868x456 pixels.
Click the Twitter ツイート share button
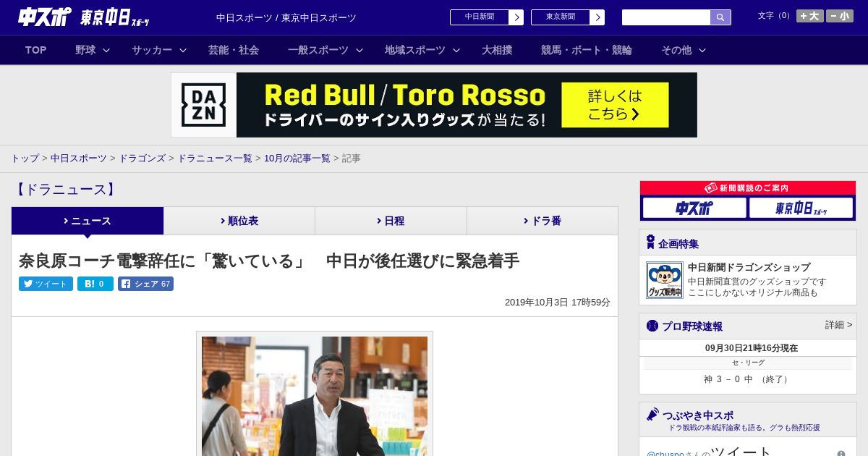pos(46,284)
